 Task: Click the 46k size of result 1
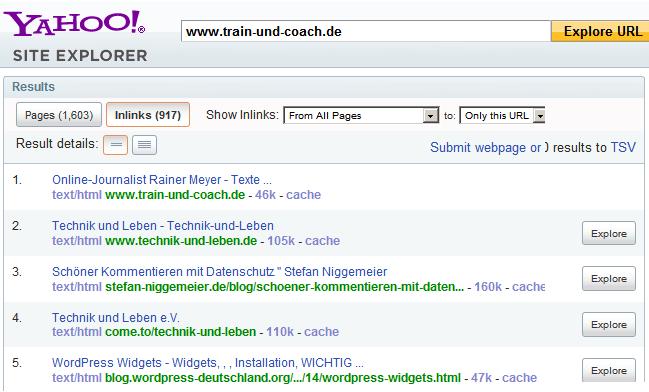pyautogui.click(x=265, y=195)
